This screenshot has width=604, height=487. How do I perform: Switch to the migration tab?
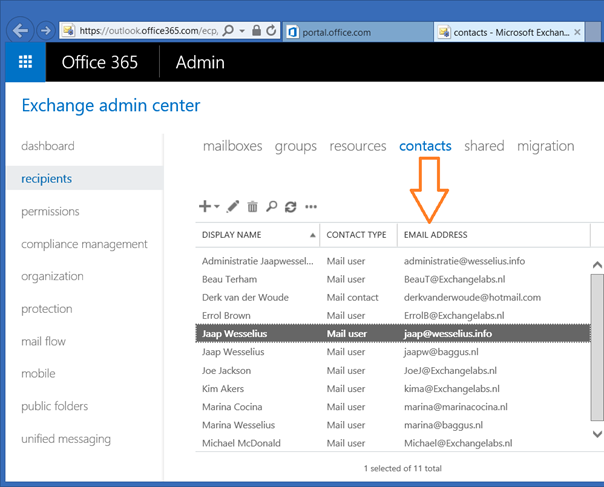(x=545, y=146)
